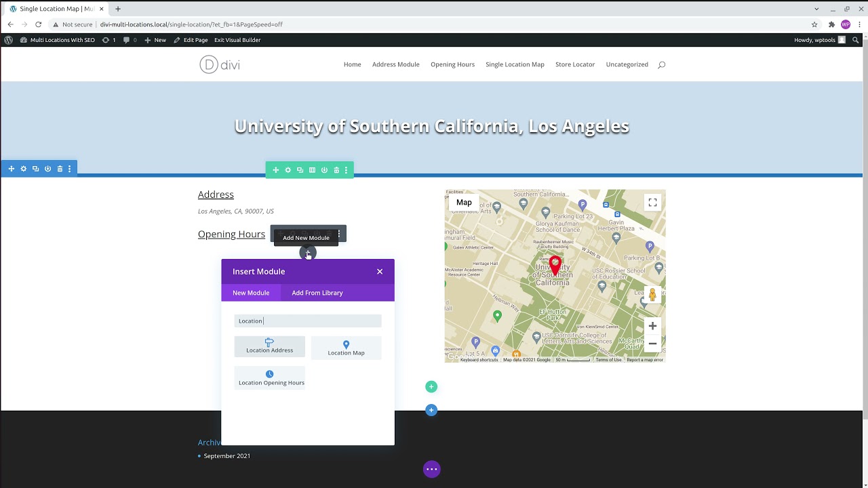This screenshot has height=488, width=868.
Task: Open Howdy, wptools account menu
Action: pyautogui.click(x=820, y=40)
